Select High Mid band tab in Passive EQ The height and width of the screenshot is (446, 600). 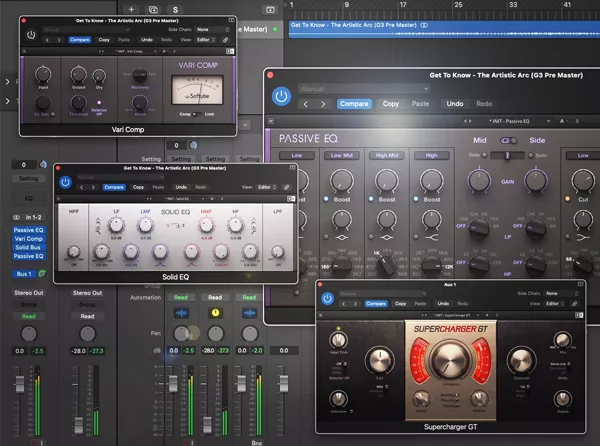[386, 155]
